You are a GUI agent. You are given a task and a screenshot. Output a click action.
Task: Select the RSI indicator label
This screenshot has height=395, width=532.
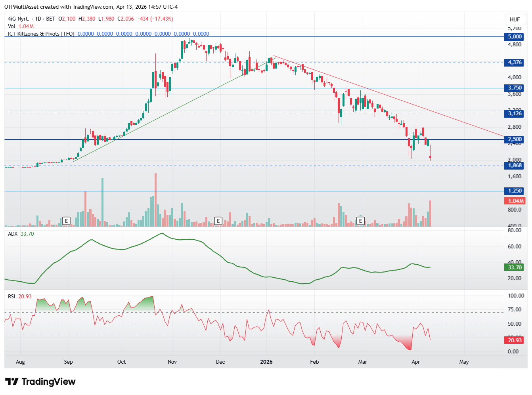click(x=11, y=296)
